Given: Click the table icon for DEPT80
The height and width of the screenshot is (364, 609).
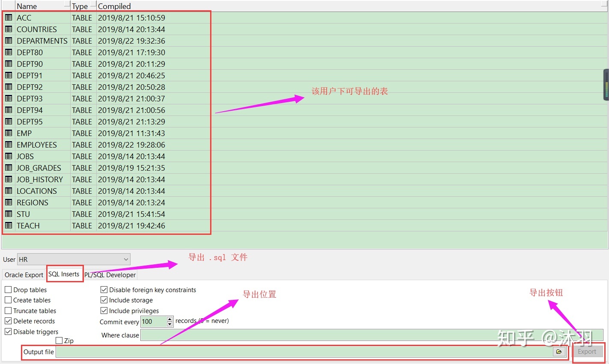Looking at the screenshot, I should pos(9,52).
